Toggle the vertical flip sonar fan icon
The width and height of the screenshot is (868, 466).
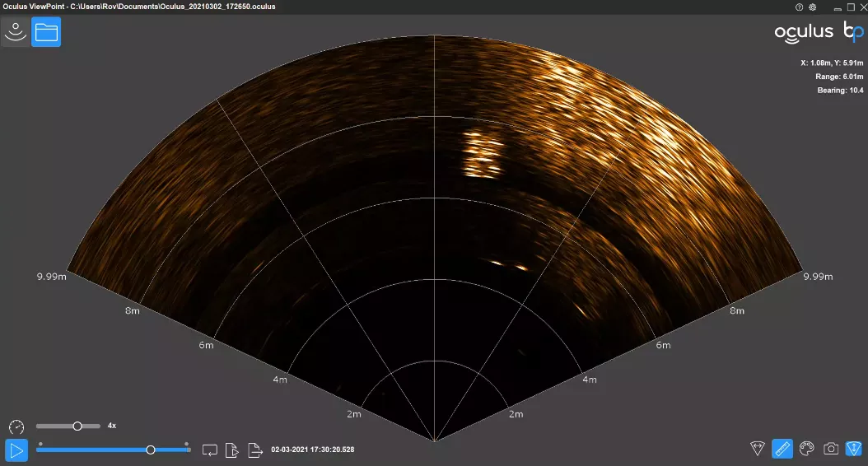click(x=854, y=449)
